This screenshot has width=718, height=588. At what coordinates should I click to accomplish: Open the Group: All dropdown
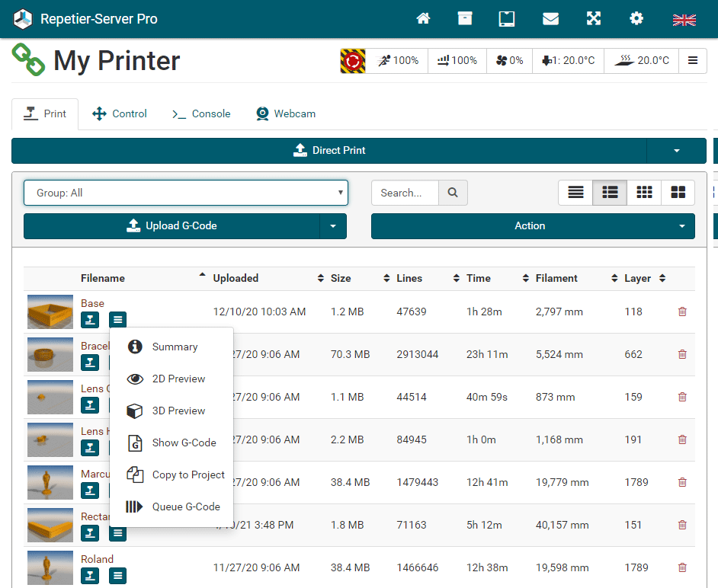click(186, 193)
